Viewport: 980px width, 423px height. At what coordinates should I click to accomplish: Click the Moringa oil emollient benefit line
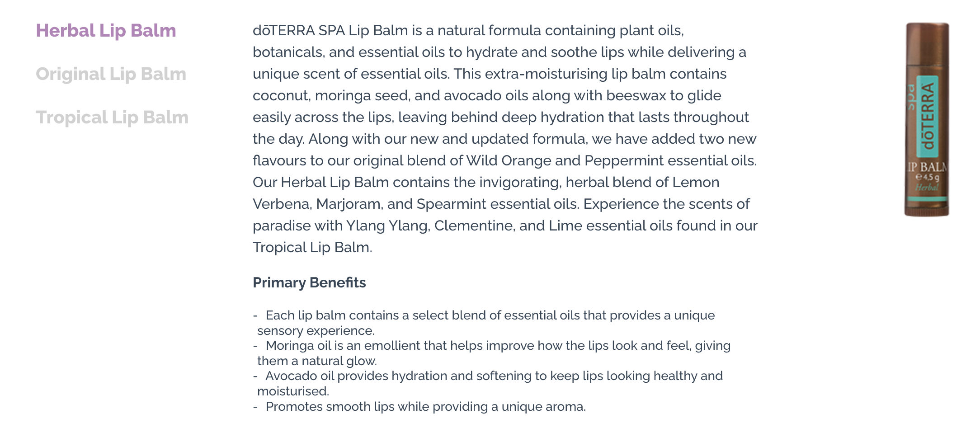point(492,353)
